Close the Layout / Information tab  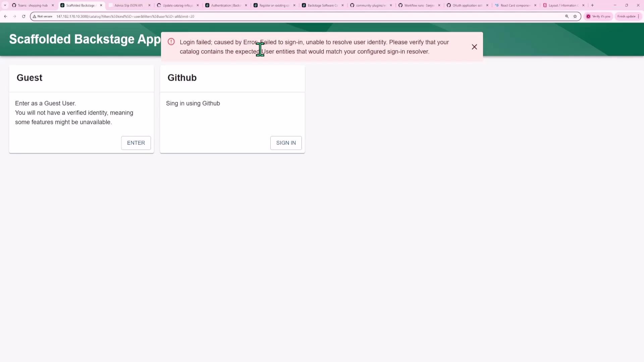pos(583,5)
